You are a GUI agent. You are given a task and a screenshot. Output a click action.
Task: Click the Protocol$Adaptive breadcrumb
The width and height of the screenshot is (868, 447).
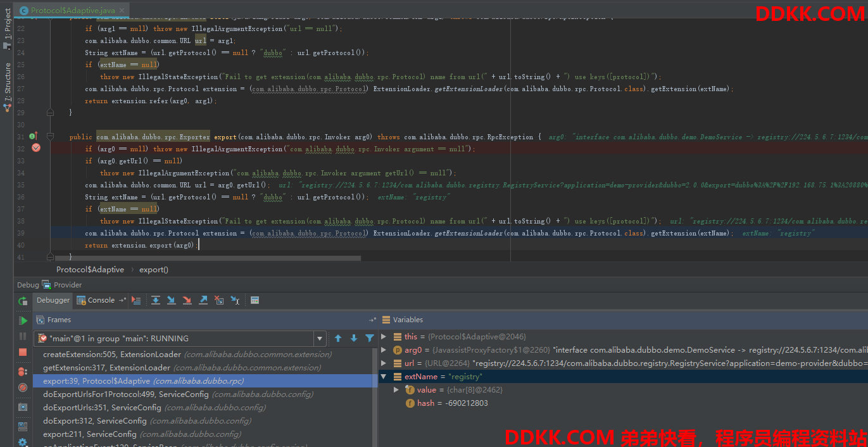point(90,270)
